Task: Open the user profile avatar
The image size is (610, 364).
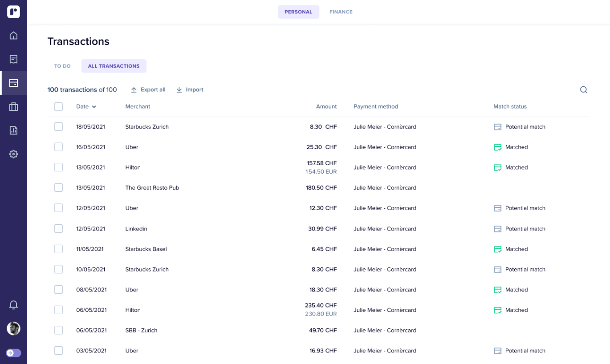Action: pyautogui.click(x=13, y=328)
